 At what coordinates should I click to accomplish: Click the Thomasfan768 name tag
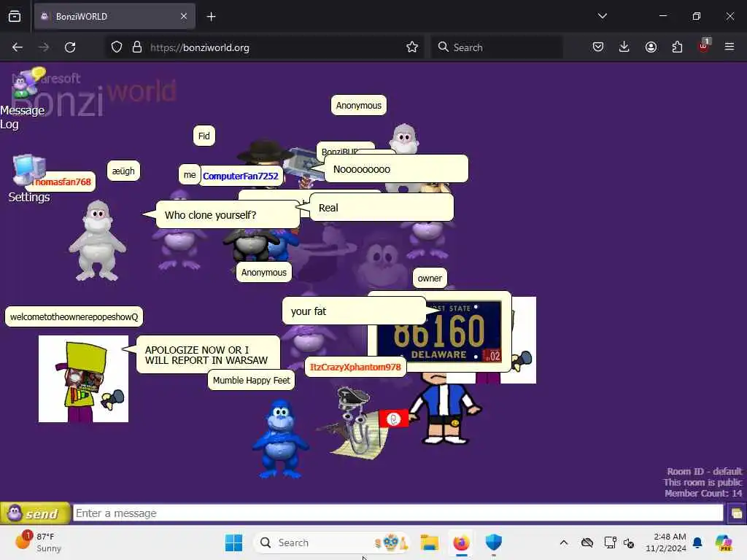click(63, 182)
